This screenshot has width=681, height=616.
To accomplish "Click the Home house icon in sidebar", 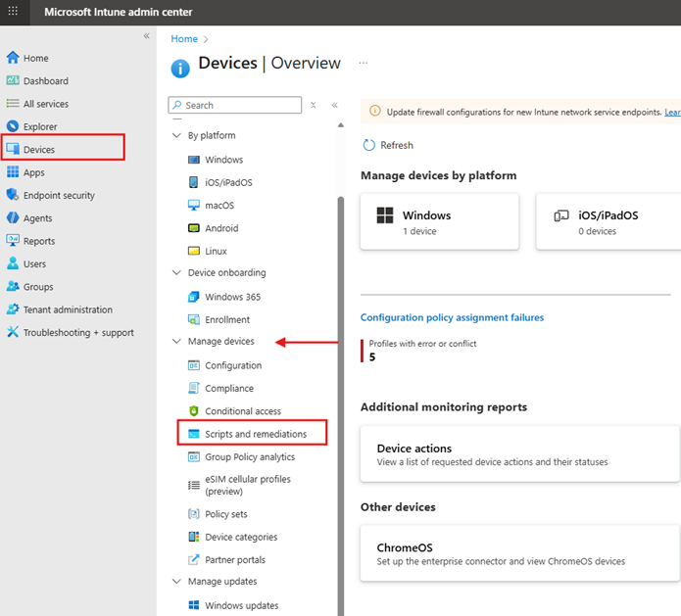I will tap(13, 58).
